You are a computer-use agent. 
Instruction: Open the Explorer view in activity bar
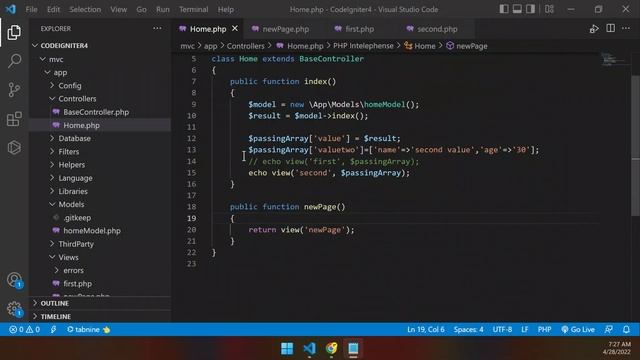coord(14,32)
